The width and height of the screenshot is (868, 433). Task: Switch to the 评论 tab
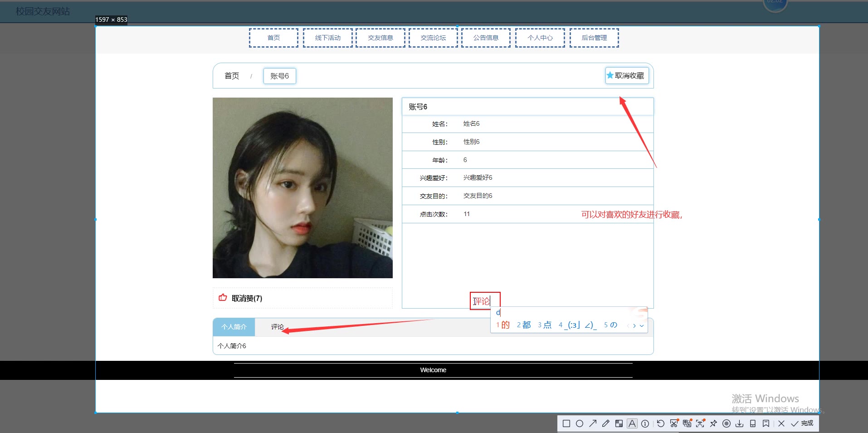tap(277, 327)
